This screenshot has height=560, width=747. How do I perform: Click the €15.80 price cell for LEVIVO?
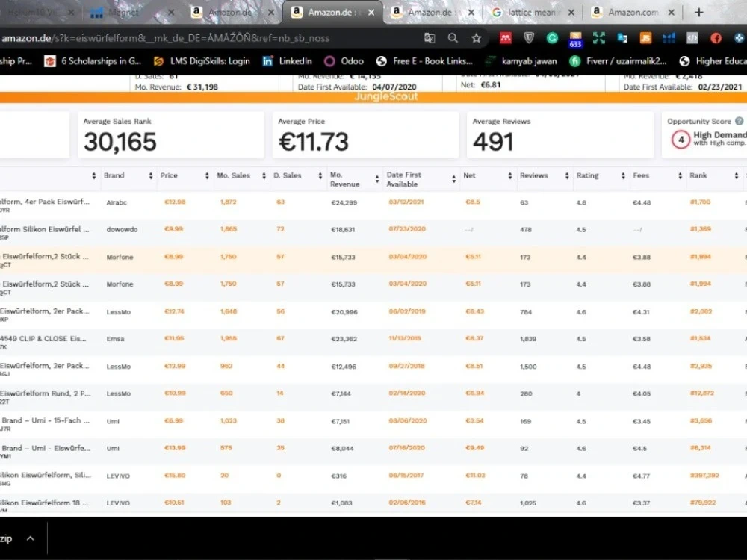coord(174,475)
